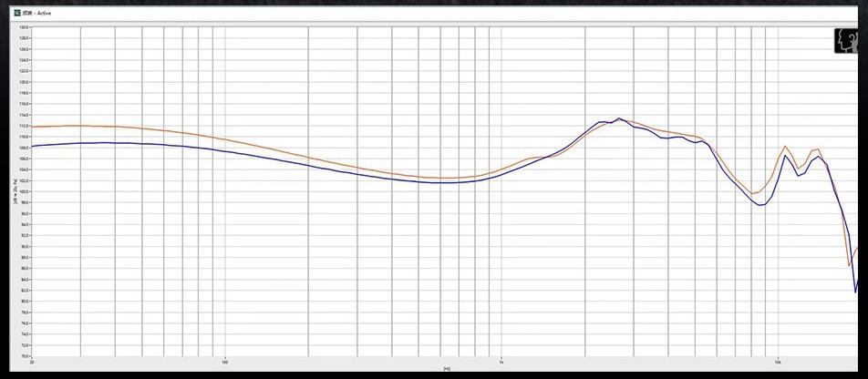Click the head profile icon at top right
Screen dimensions: 868x379
[x=844, y=40]
